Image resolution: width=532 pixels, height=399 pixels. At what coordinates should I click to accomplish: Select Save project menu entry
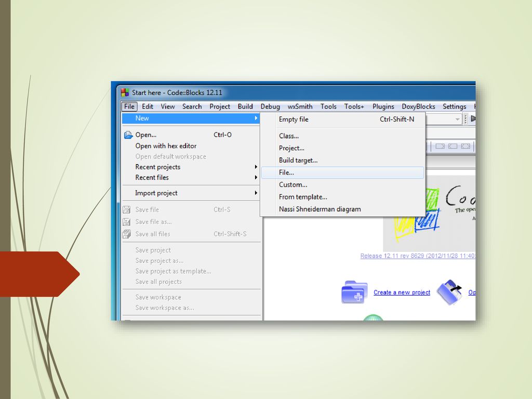coord(191,250)
